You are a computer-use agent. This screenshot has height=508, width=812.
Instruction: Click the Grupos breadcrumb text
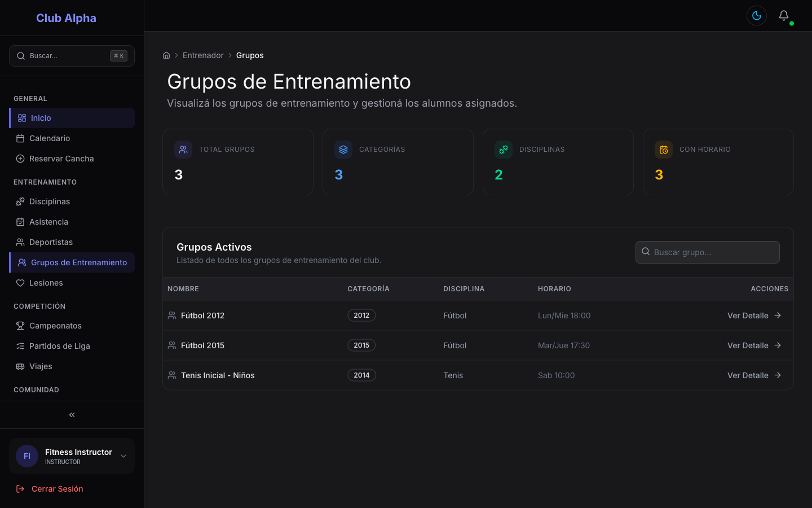[x=250, y=55]
